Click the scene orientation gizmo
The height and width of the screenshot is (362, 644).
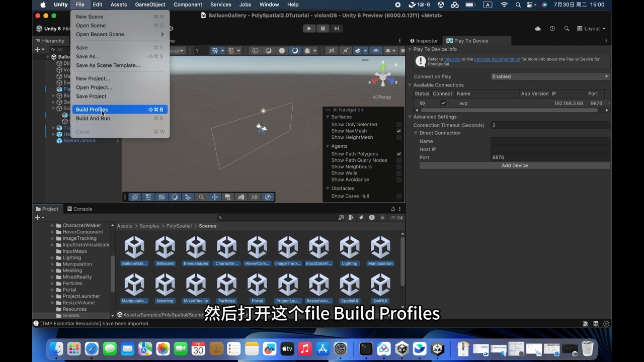(383, 76)
